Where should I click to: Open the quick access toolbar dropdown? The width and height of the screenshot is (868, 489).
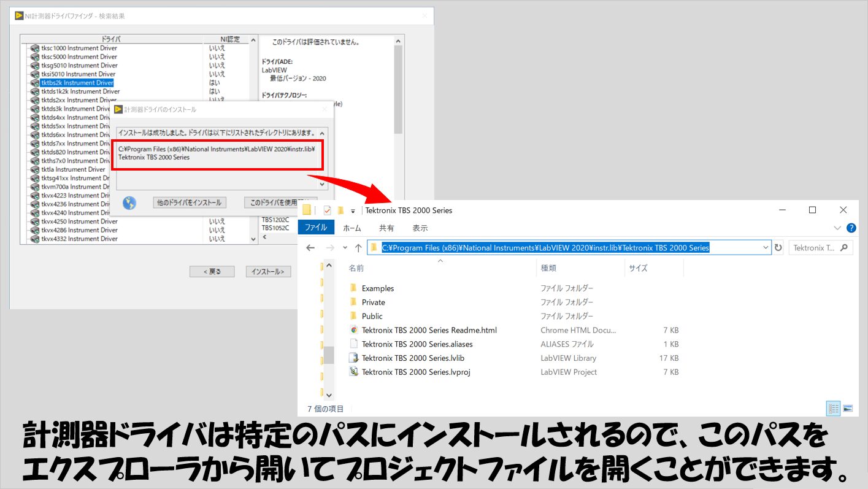click(353, 211)
